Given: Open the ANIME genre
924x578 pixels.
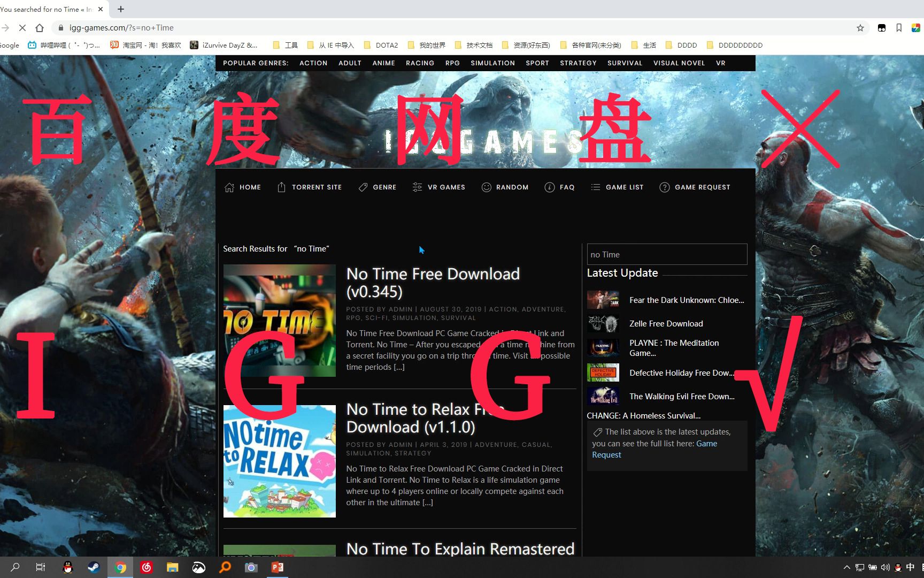Looking at the screenshot, I should (383, 63).
